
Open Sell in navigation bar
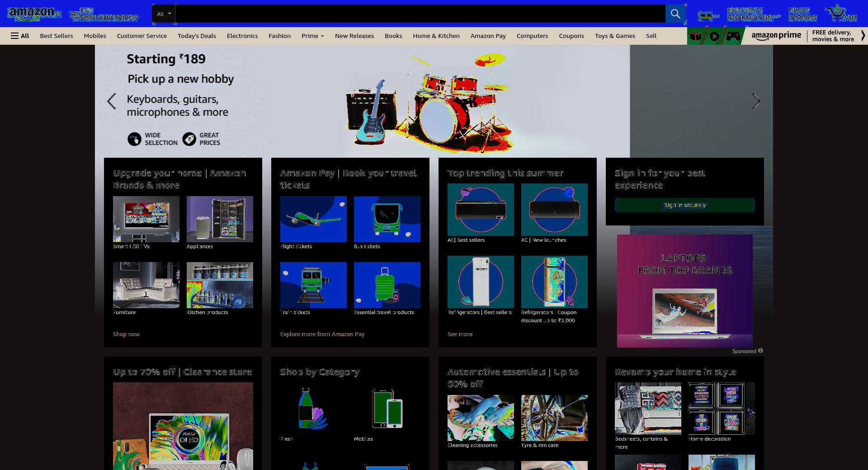click(x=651, y=36)
